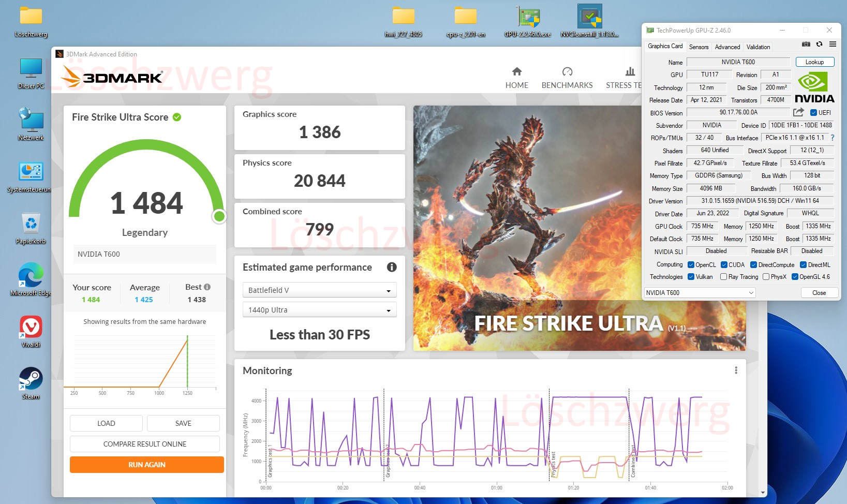Click COMPARE RESULT ONLINE
847x504 pixels.
[x=145, y=444]
